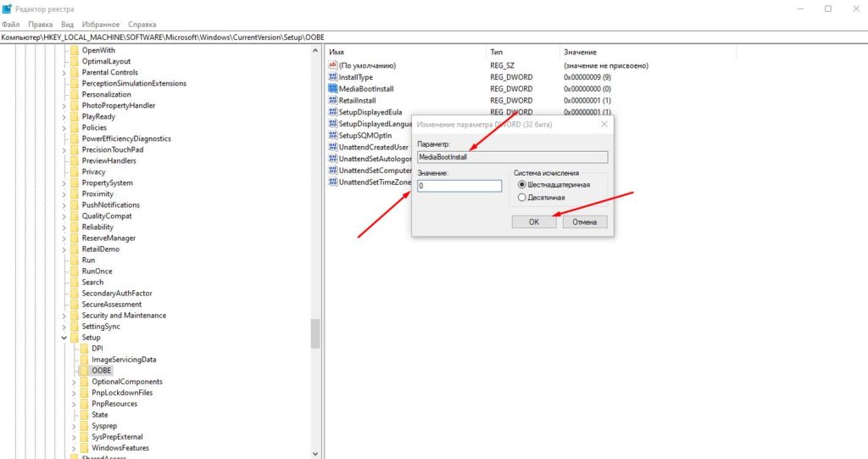
Task: Click the RetailInstall DWORD value icon
Action: pos(332,100)
